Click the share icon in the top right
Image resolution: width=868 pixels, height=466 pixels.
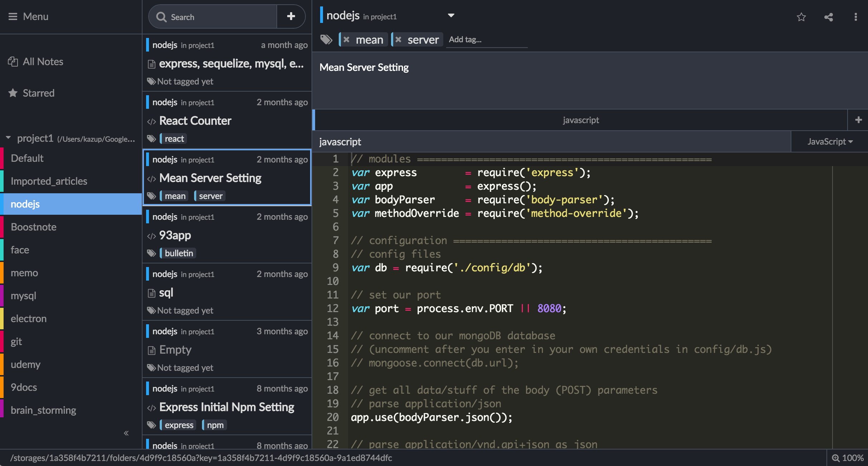click(828, 17)
